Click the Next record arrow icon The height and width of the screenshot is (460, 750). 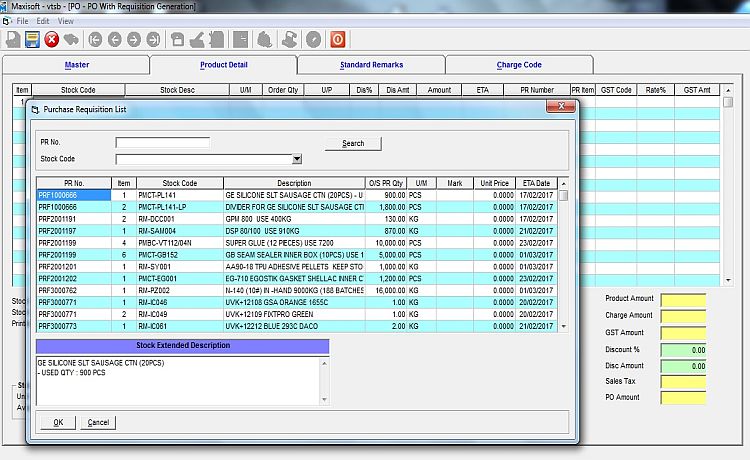pos(133,40)
